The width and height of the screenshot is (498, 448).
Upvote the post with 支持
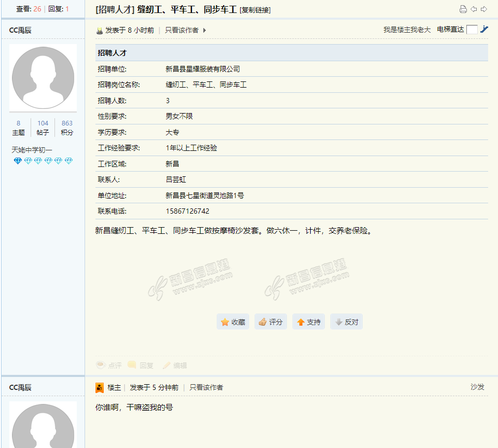pos(309,322)
